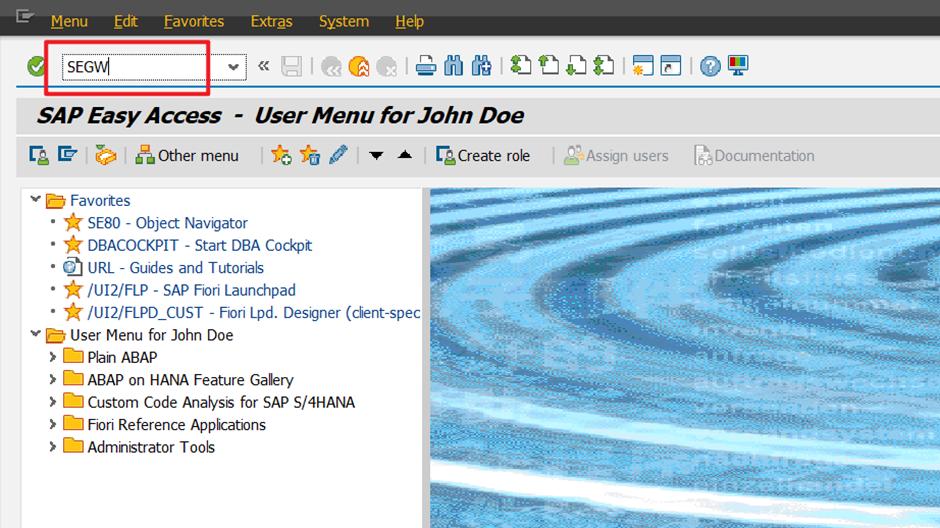
Task: Click the Previous Page icon
Action: 549,65
